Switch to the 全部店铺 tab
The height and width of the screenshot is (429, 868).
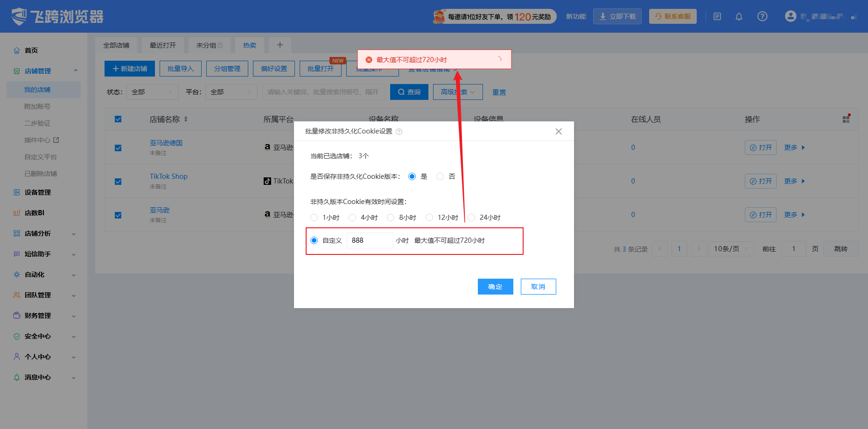click(x=116, y=45)
